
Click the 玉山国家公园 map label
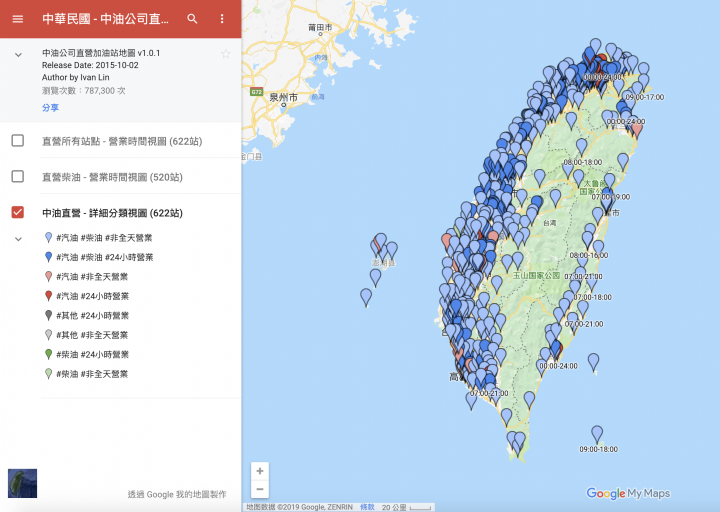click(x=536, y=276)
